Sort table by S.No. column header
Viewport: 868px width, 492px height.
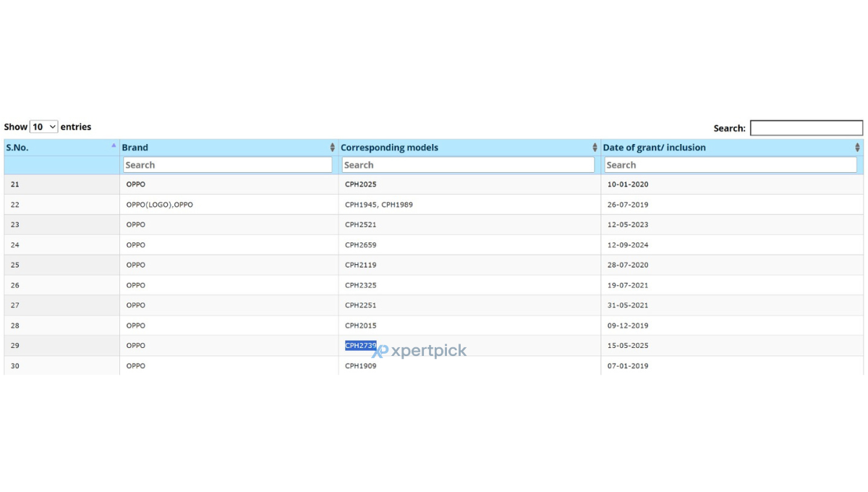61,148
